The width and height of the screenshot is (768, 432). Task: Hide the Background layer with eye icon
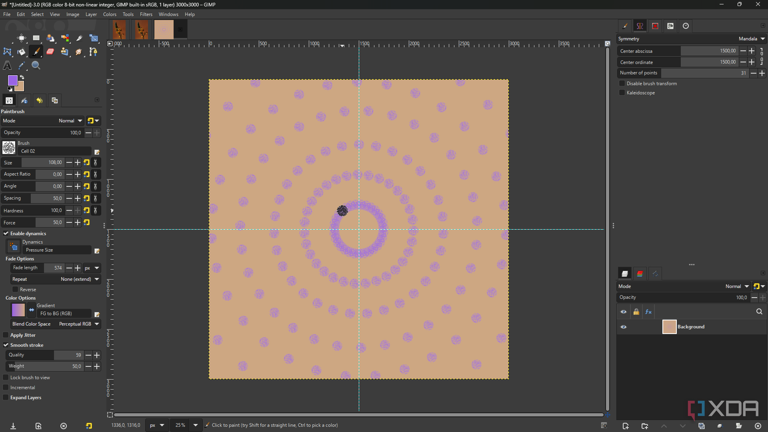[x=623, y=327]
